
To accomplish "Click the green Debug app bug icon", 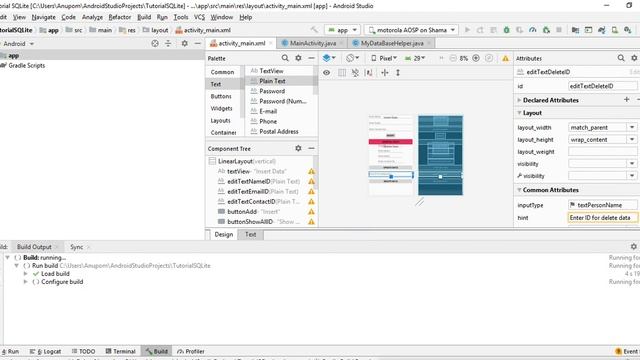I will 507,30.
